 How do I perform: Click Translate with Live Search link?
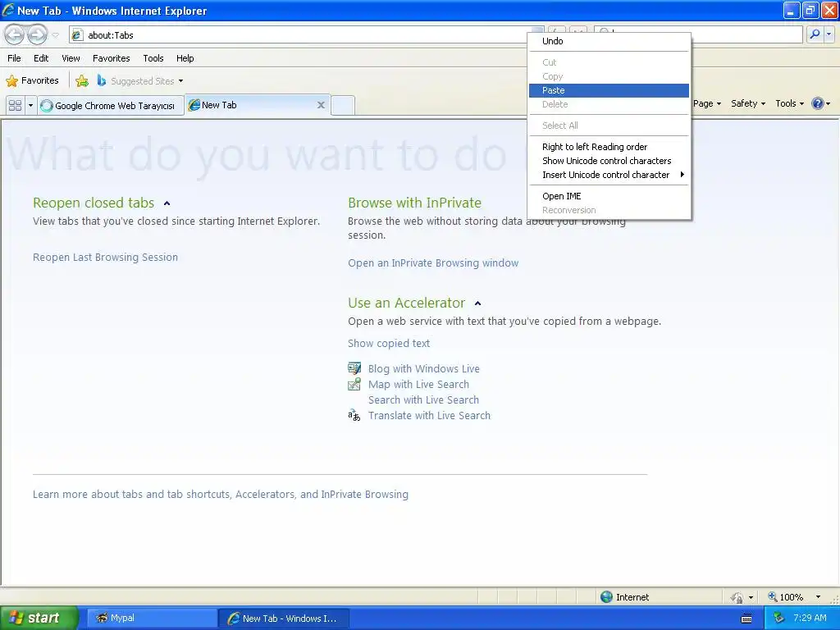tap(429, 415)
